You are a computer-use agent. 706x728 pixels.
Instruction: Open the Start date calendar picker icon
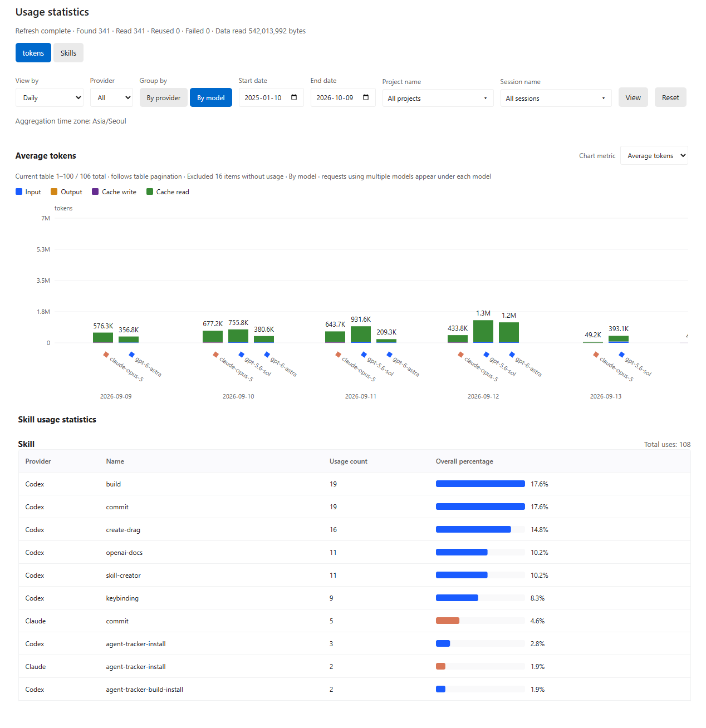pos(294,97)
